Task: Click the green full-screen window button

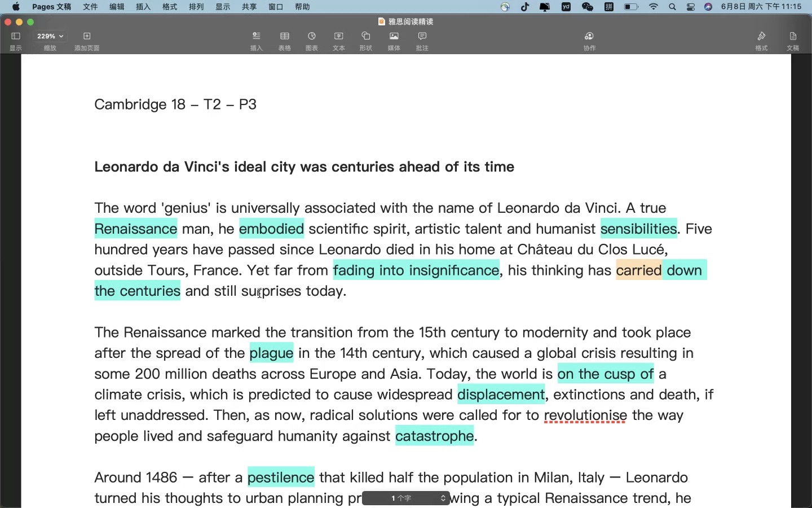Action: (30, 22)
